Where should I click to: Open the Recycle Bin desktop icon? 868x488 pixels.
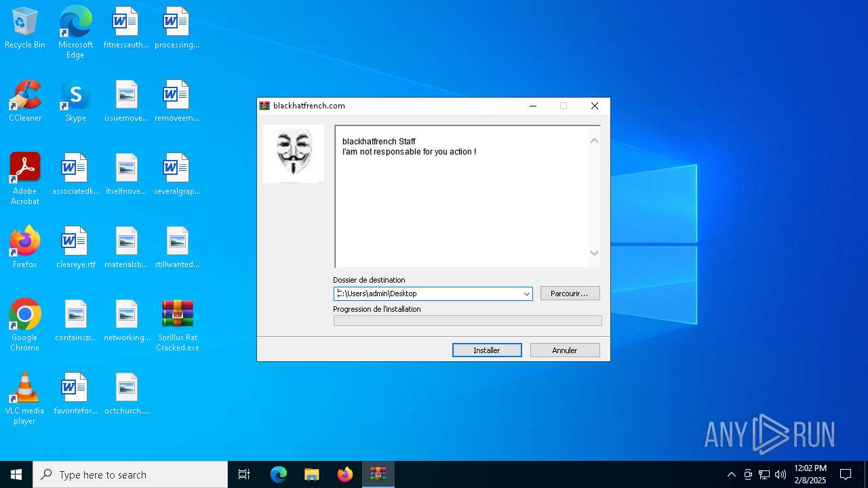pyautogui.click(x=25, y=28)
